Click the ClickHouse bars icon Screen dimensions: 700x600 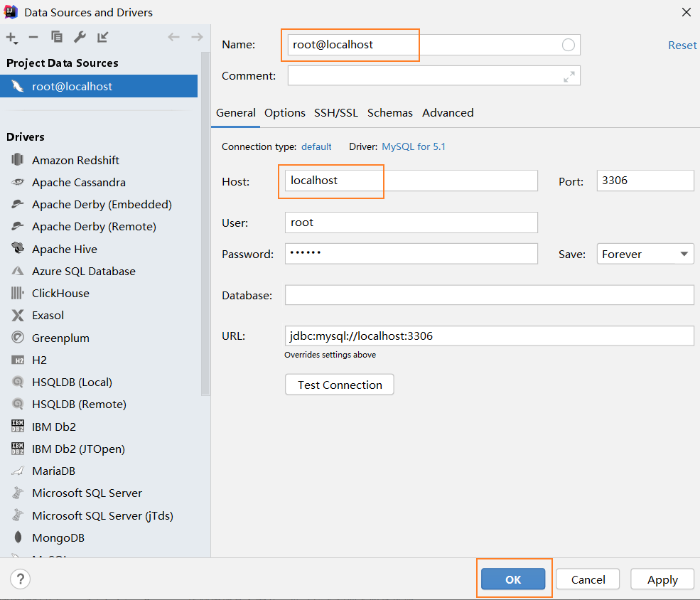[17, 293]
